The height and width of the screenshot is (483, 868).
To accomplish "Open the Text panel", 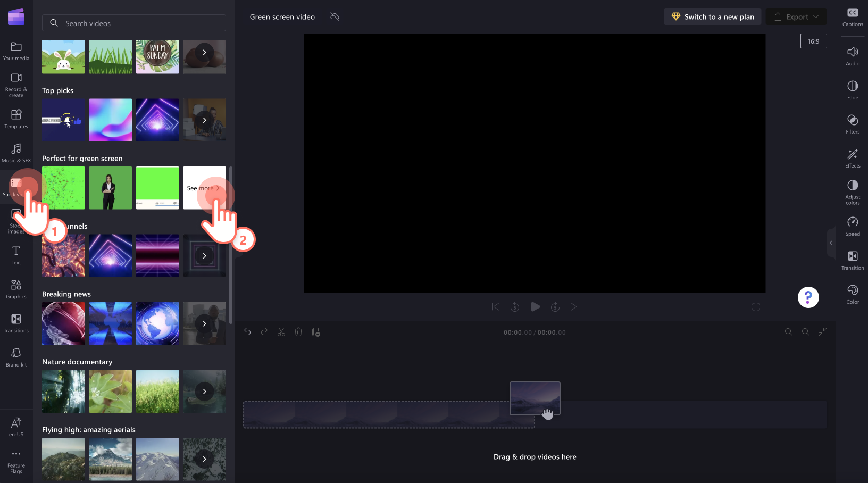I will tap(16, 254).
